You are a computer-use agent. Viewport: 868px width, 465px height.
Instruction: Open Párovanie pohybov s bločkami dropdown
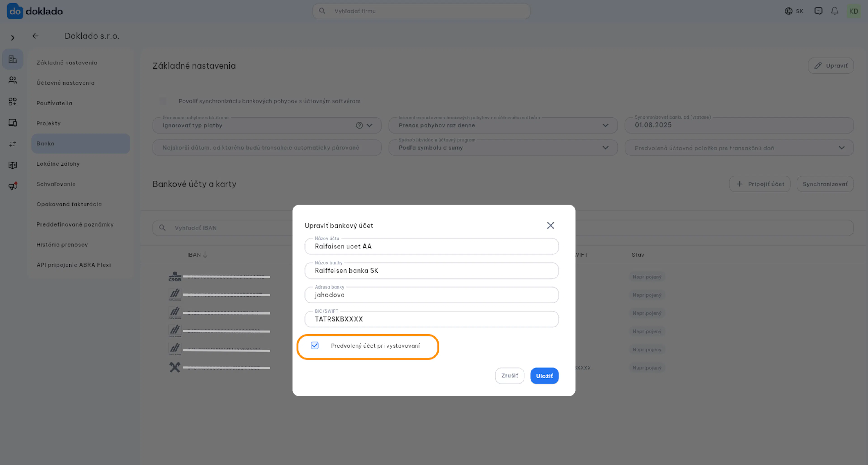[x=267, y=125]
